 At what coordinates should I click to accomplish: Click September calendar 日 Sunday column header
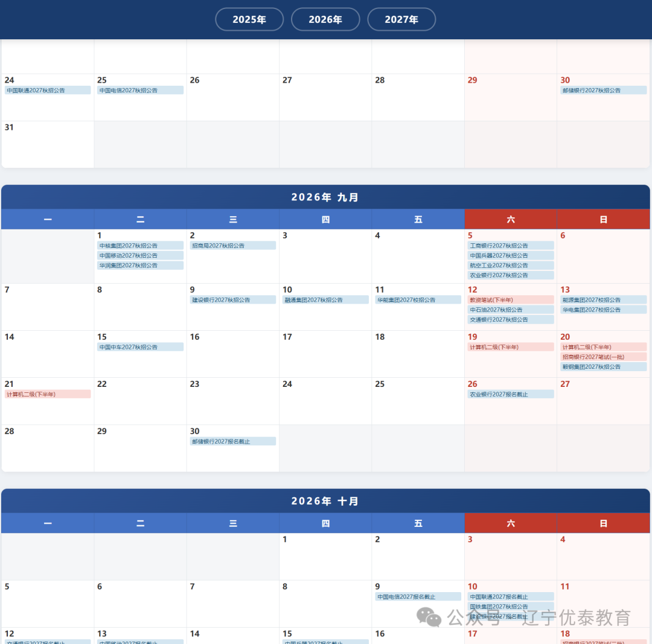coord(603,219)
